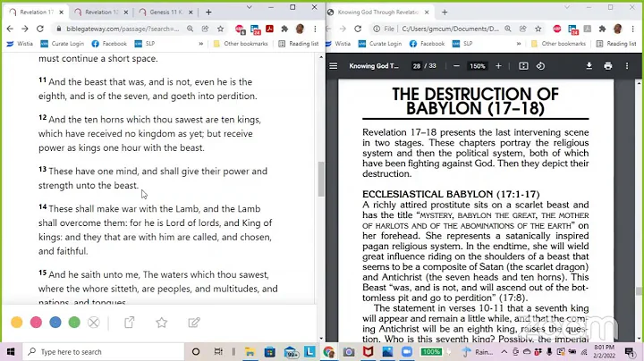Open Facebook bookmark in left window
644x361 pixels.
coord(109,44)
